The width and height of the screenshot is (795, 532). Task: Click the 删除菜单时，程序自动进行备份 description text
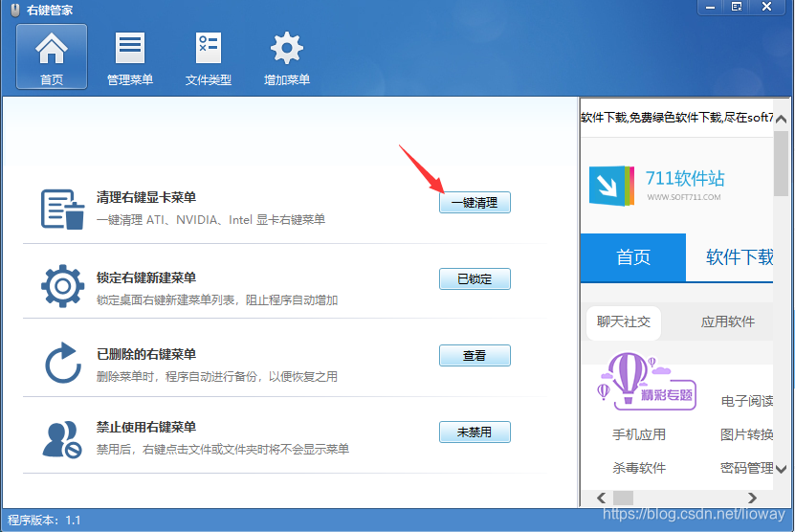[217, 377]
